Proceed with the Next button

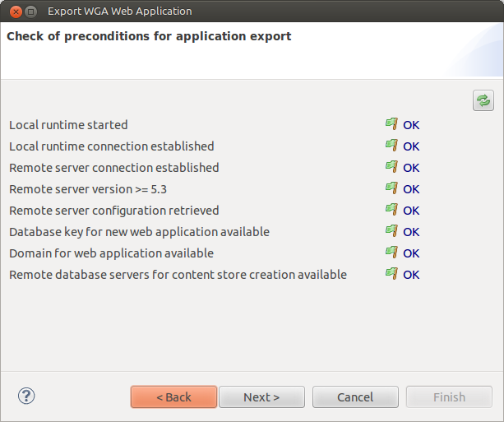coord(261,397)
